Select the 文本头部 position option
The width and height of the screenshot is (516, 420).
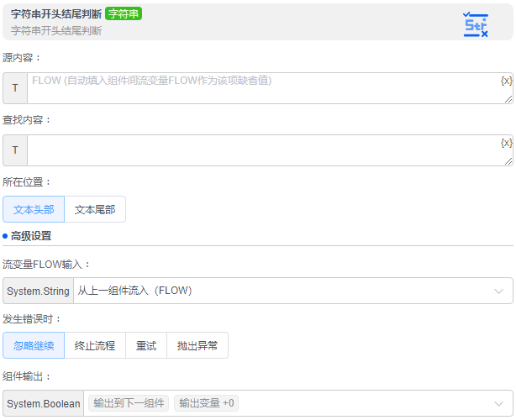point(34,209)
